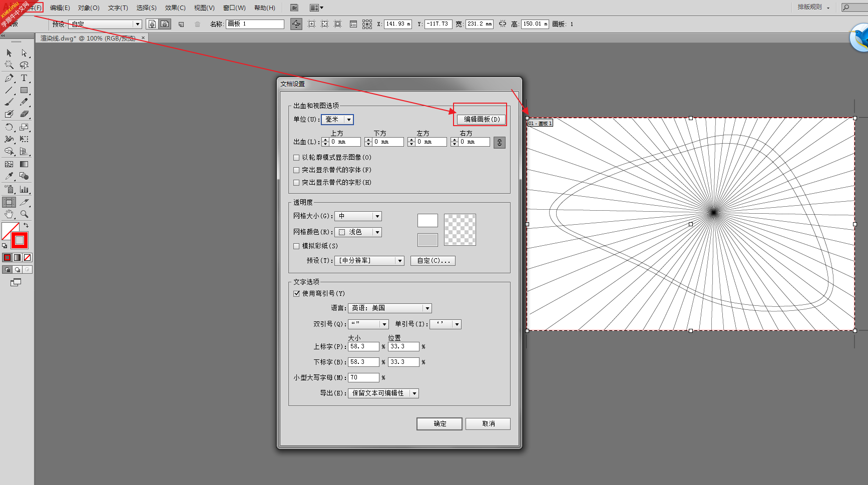
Task: Select the Eyedropper tool
Action: click(x=9, y=176)
